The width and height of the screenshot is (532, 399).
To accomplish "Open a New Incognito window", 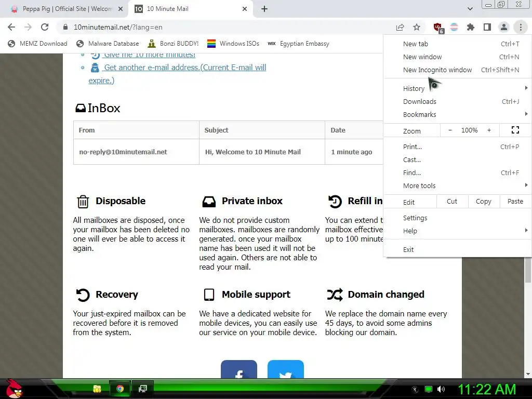I will click(x=457, y=70).
